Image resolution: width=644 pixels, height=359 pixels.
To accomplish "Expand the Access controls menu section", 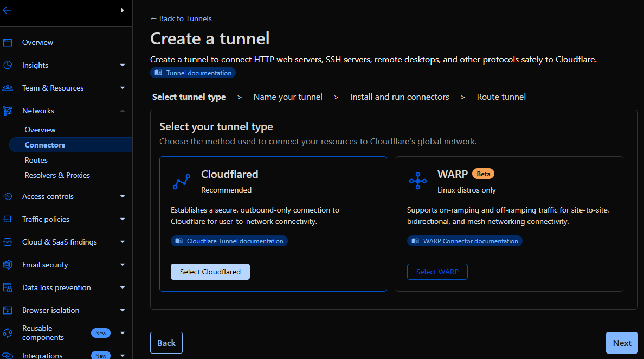I will [123, 196].
